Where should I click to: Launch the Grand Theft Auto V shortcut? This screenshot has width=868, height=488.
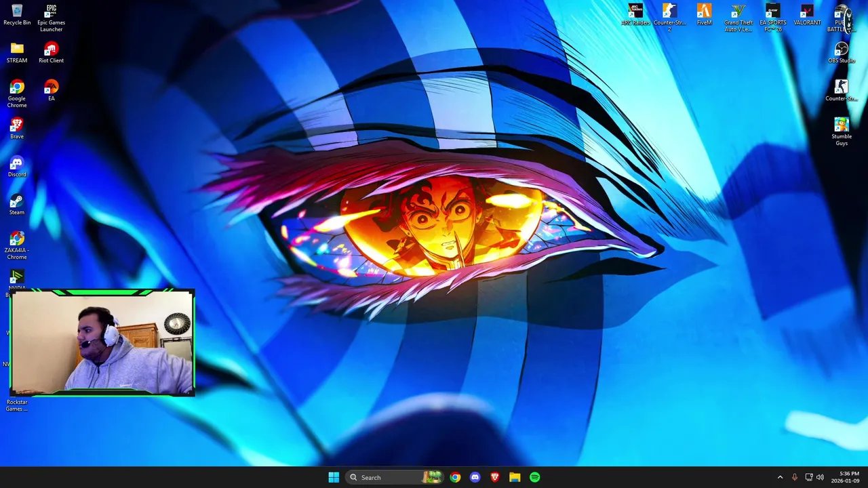tap(738, 18)
